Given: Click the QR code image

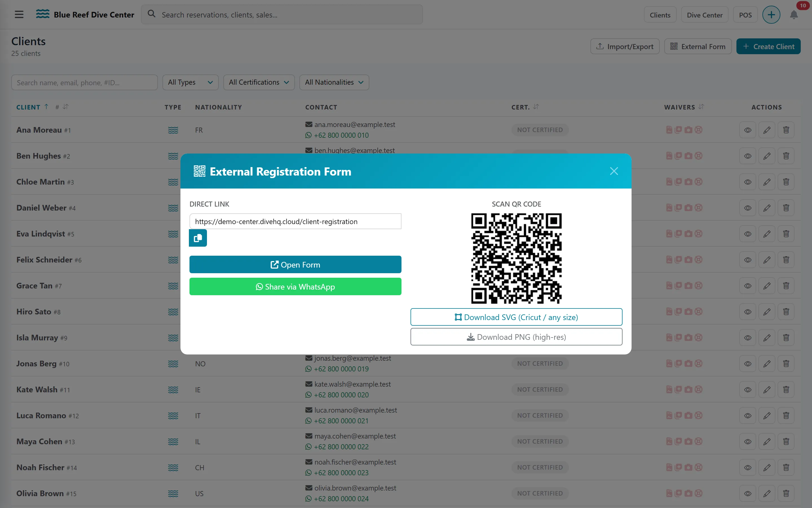Looking at the screenshot, I should [x=517, y=258].
